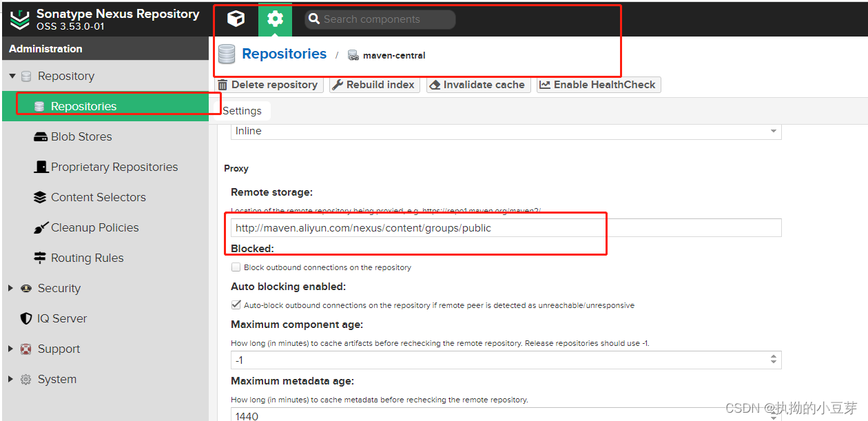Switch to the Settings tab

click(x=242, y=111)
